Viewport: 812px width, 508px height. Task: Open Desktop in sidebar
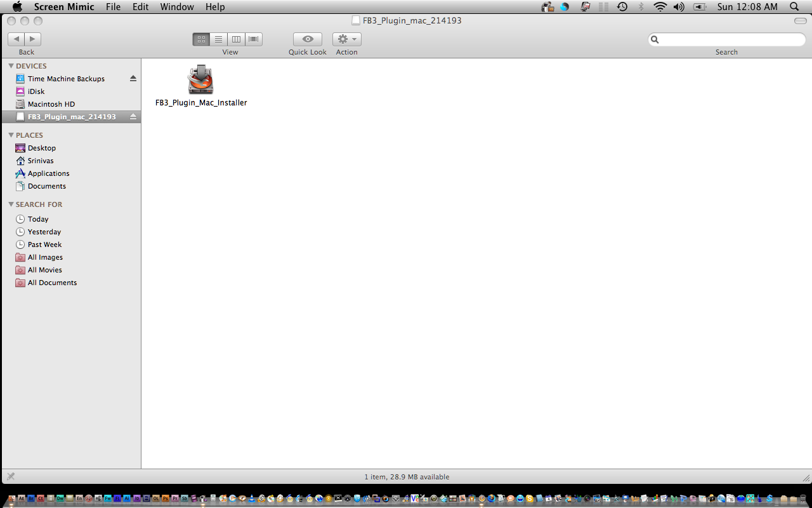coord(41,148)
